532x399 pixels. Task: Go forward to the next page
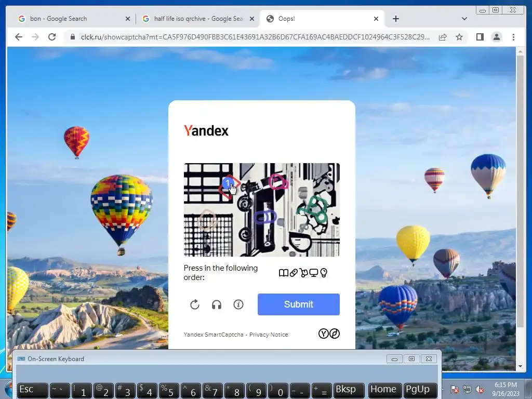pos(35,37)
